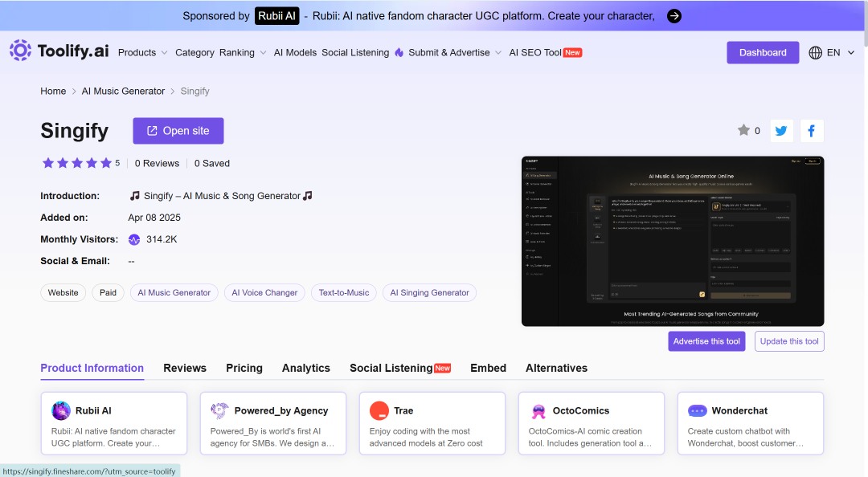This screenshot has width=868, height=477.
Task: Open the Powered_by Agency card title
Action: [281, 410]
